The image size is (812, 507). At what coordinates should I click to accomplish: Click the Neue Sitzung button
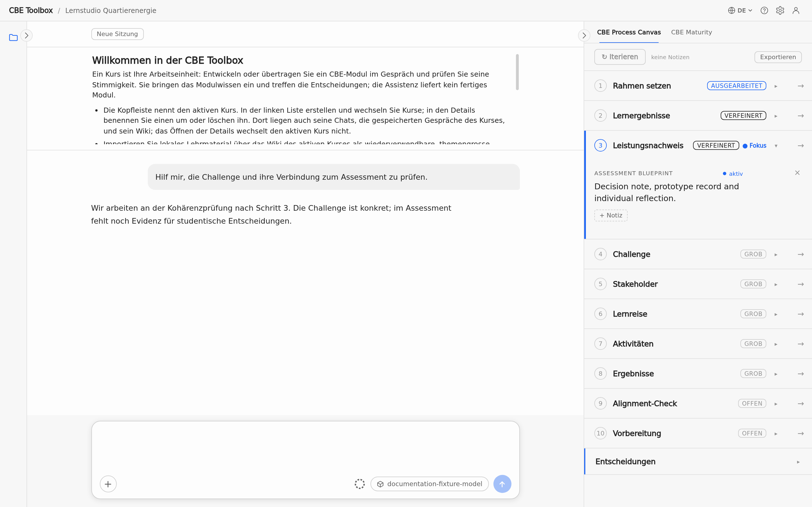click(118, 34)
